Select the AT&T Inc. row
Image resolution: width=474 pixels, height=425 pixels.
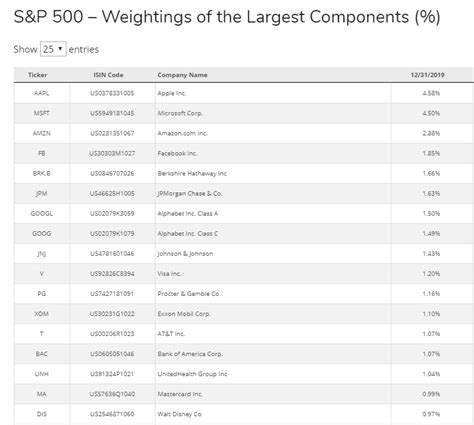[244, 334]
